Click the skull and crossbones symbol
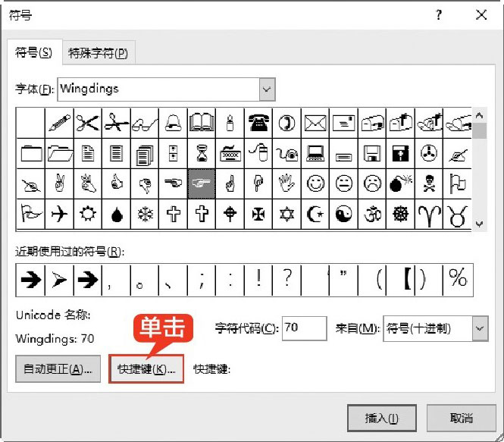The width and height of the screenshot is (504, 442). click(430, 183)
